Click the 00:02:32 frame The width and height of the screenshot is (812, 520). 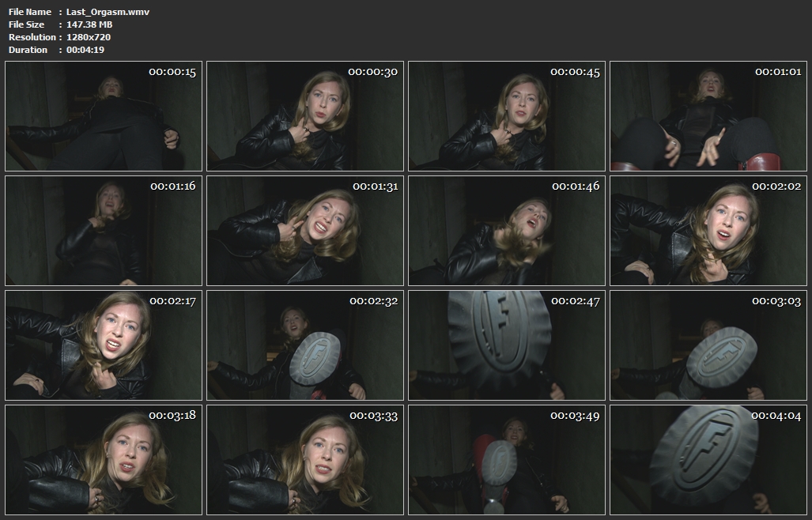[x=305, y=345]
